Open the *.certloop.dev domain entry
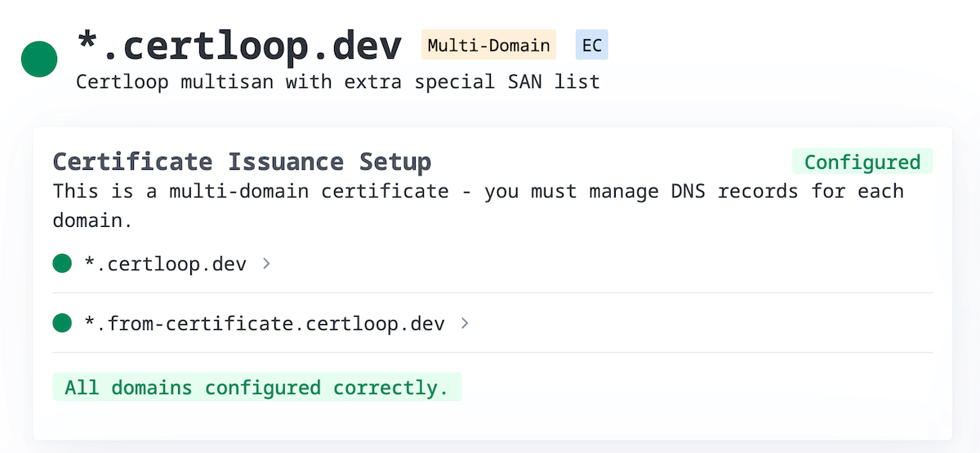 click(166, 264)
